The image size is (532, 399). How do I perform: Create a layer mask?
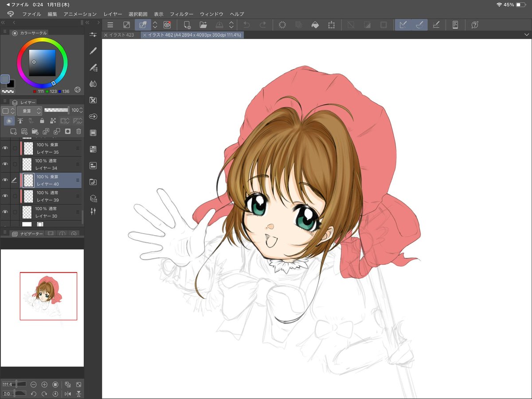(67, 131)
